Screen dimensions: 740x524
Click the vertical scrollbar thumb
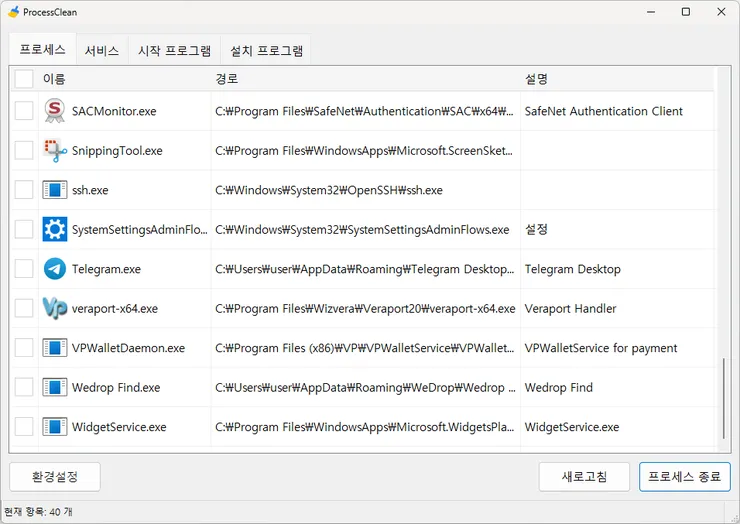pos(723,399)
